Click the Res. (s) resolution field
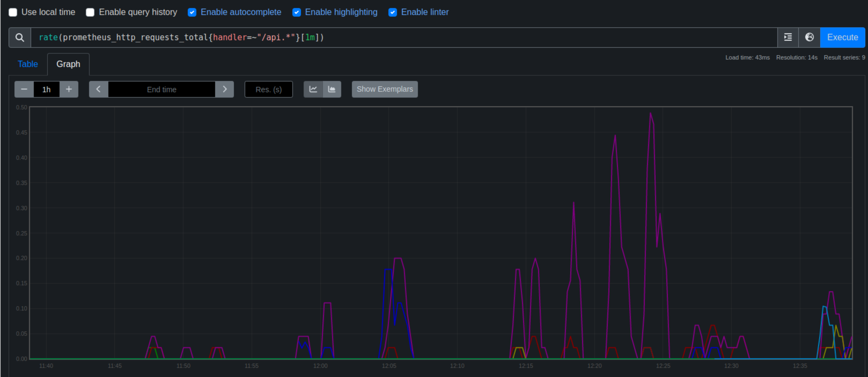This screenshot has width=868, height=377. coord(269,89)
